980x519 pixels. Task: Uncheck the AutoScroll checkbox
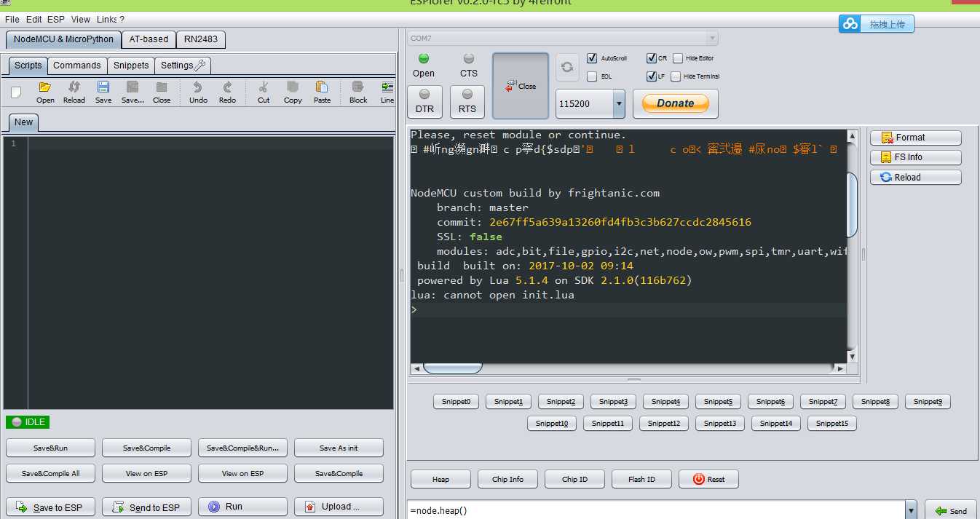click(x=592, y=58)
